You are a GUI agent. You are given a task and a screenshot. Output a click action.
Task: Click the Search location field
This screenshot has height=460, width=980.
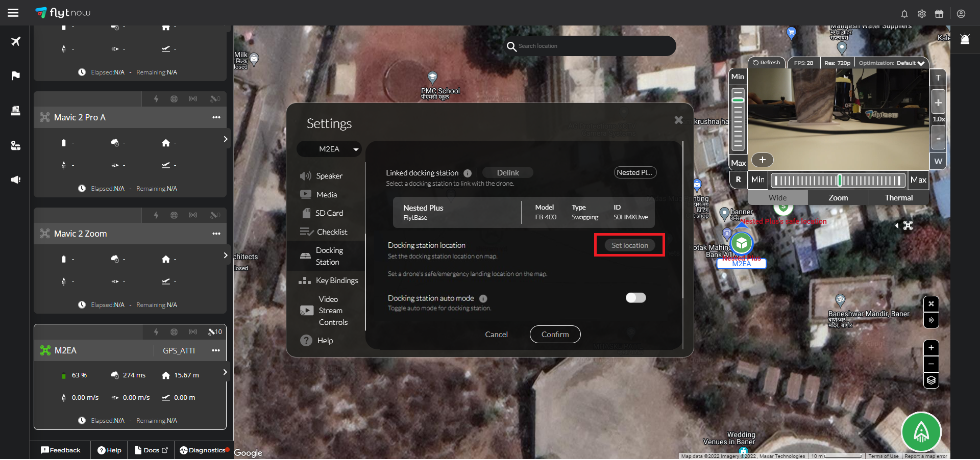tap(592, 46)
